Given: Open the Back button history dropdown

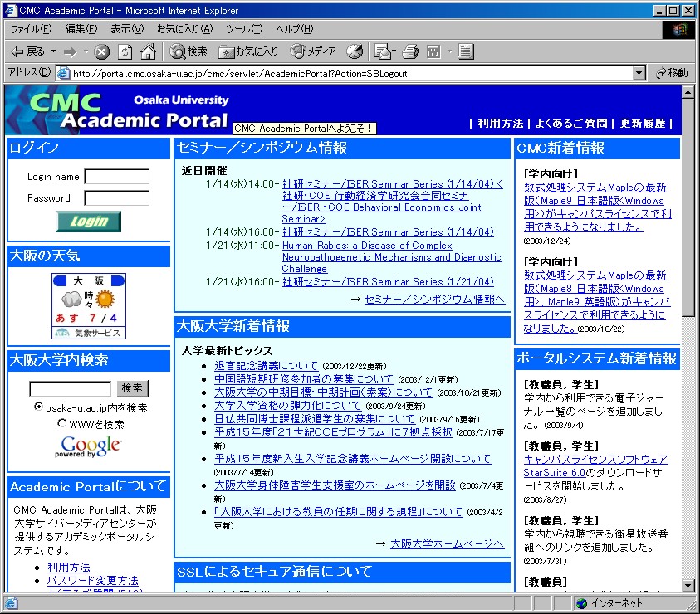Looking at the screenshot, I should pos(53,51).
